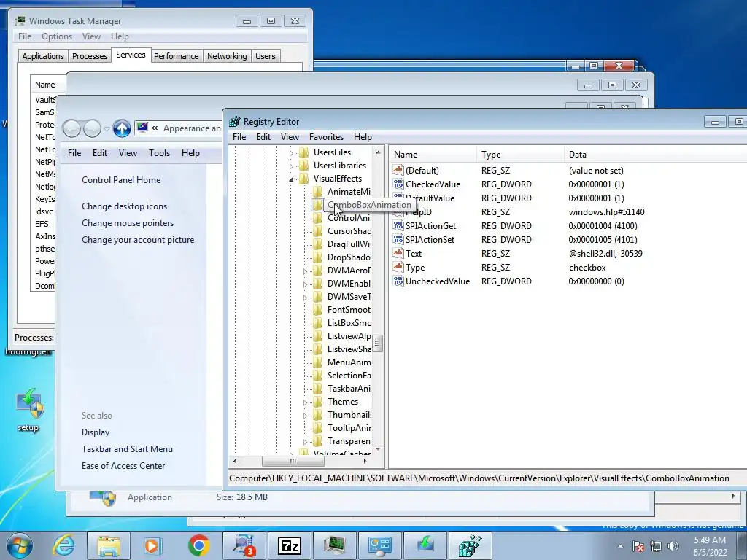Expand the DWMAeroPeek tree node
Image resolution: width=747 pixels, height=560 pixels.
click(x=306, y=271)
